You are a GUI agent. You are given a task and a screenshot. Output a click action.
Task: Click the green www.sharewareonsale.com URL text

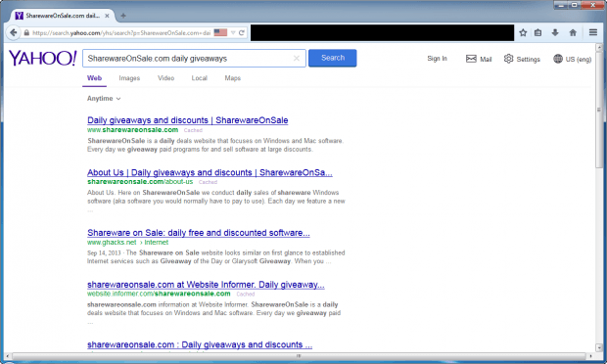(x=133, y=130)
